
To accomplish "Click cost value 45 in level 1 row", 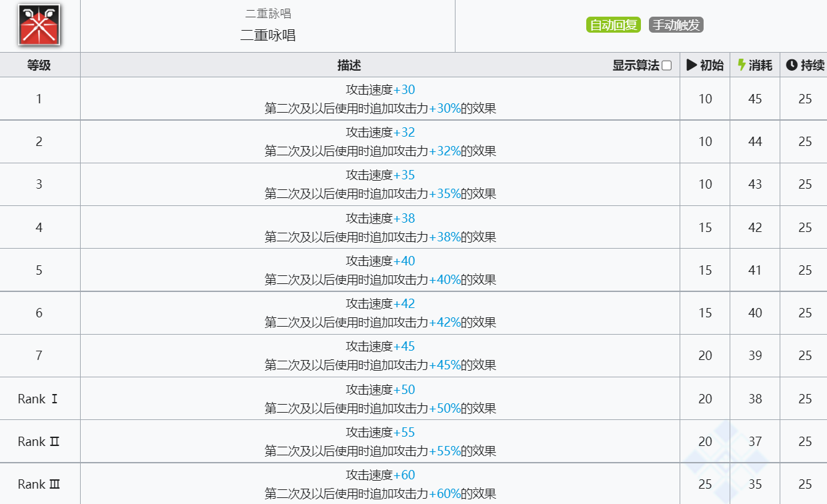I will point(755,99).
